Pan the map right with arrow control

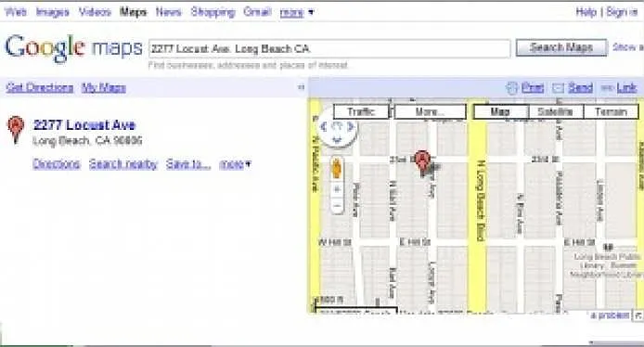click(351, 127)
